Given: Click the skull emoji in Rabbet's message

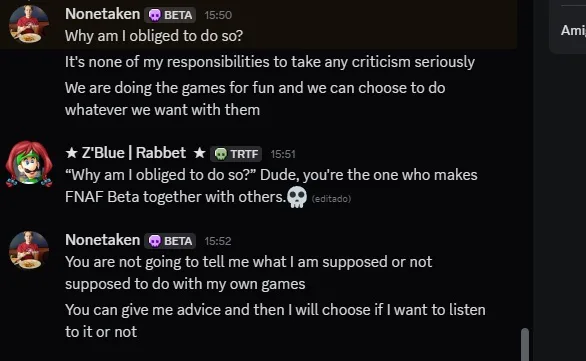Looking at the screenshot, I should [297, 197].
